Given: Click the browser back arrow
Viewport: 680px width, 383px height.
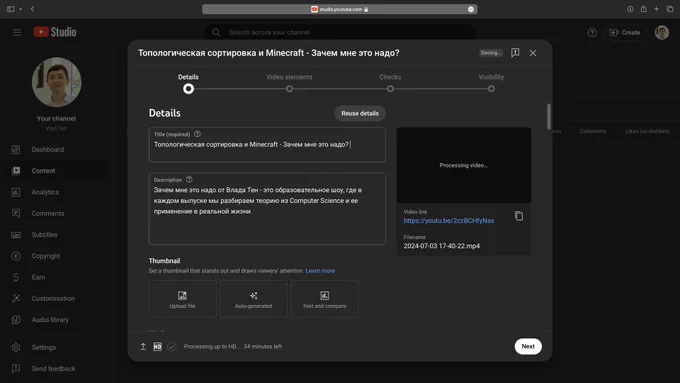Looking at the screenshot, I should (x=33, y=9).
